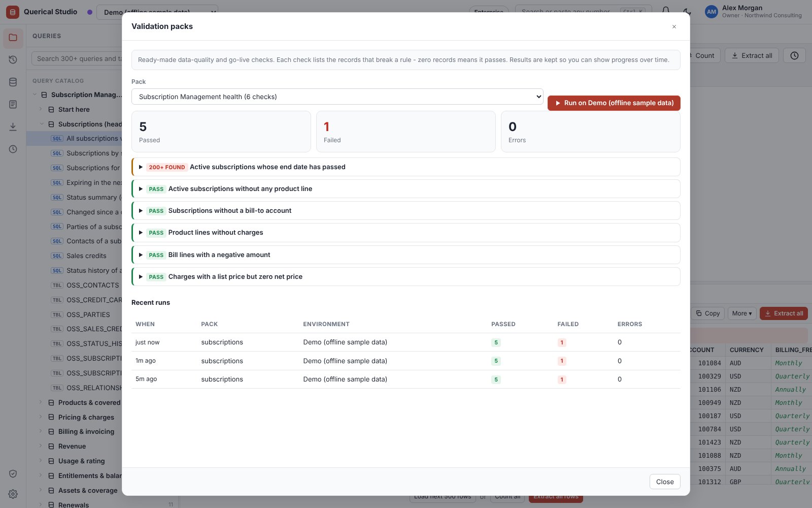The image size is (812, 508).
Task: Click the 'just now' recent run row
Action: coord(406,342)
